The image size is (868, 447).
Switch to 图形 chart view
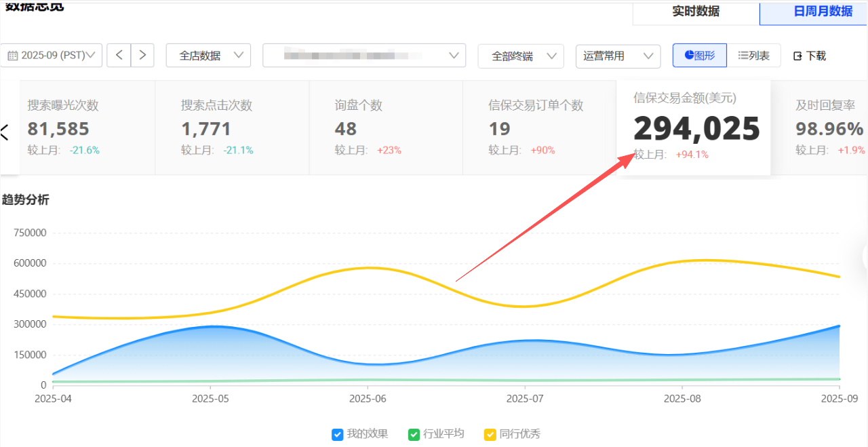tap(699, 56)
